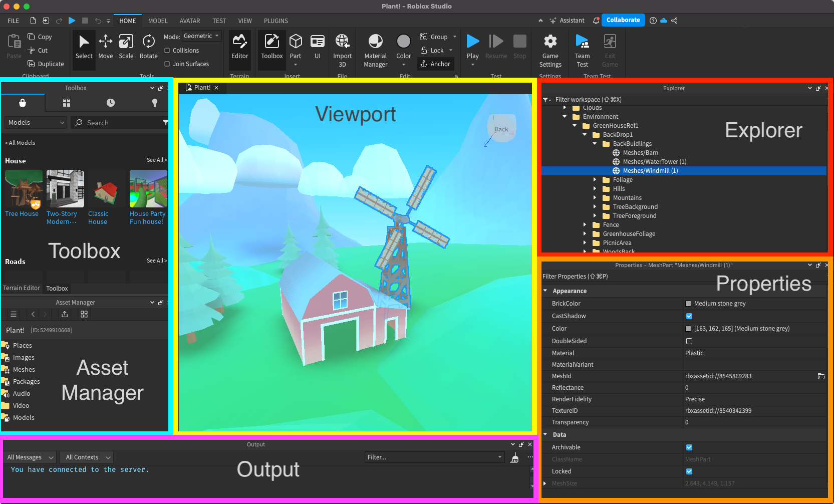This screenshot has height=504, width=834.
Task: Choose the Rotate tool
Action: tap(148, 47)
